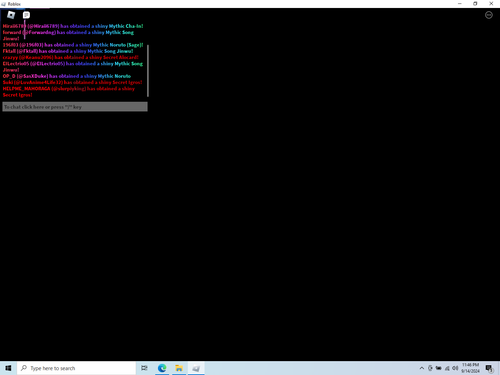Viewport: 500px width, 375px height.
Task: Open the Windows Start menu
Action: [x=8, y=368]
